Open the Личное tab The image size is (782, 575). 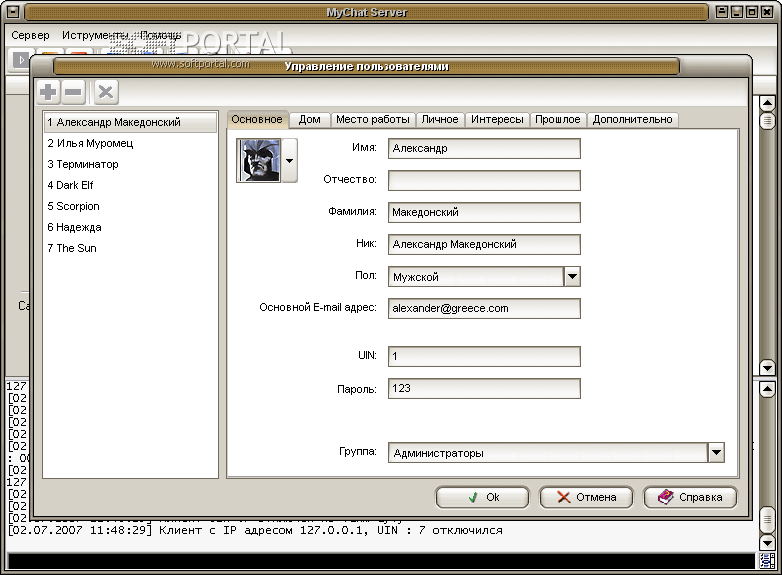(440, 120)
